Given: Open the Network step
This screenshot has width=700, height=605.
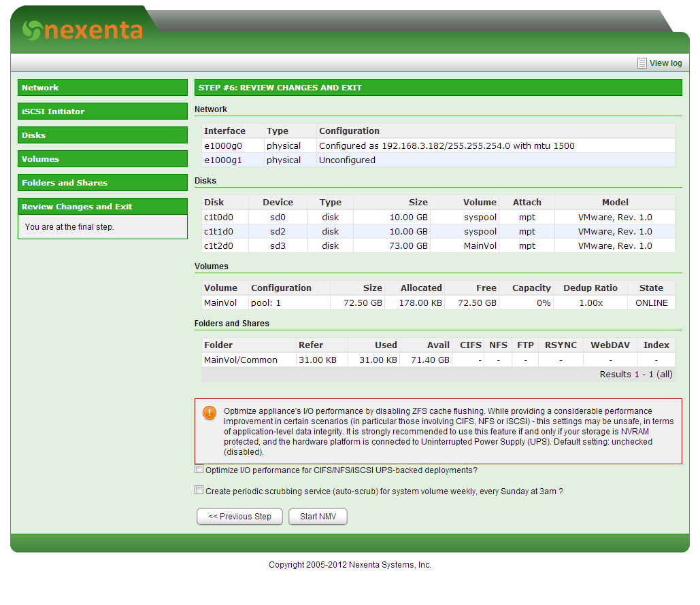Looking at the screenshot, I should pos(103,88).
